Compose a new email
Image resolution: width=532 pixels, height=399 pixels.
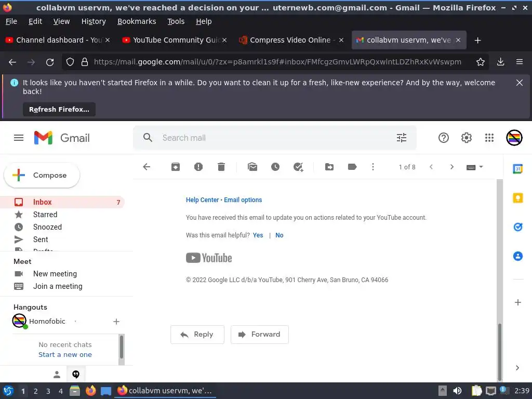pyautogui.click(x=42, y=175)
